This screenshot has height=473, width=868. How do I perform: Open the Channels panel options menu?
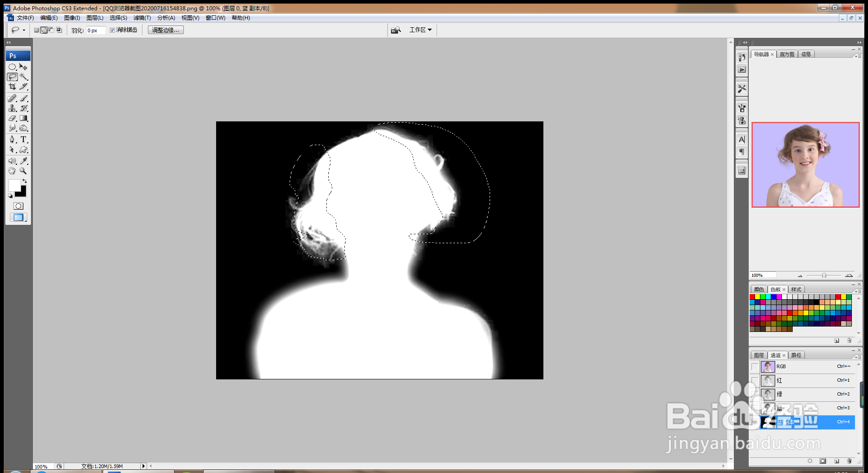pos(858,357)
